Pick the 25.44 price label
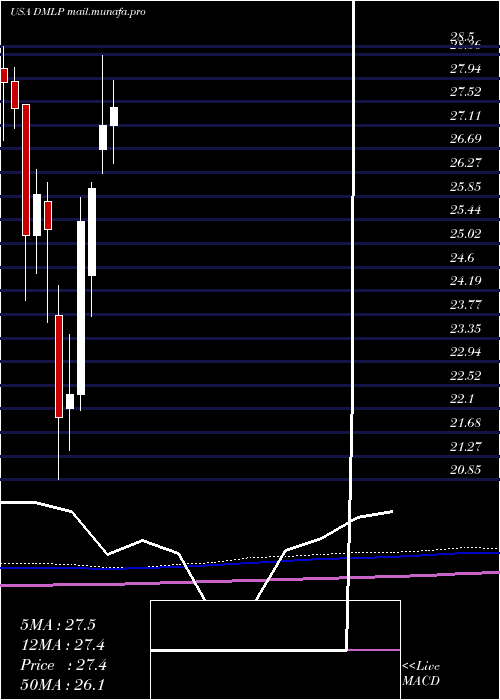The height and width of the screenshot is (700, 500). [x=465, y=210]
